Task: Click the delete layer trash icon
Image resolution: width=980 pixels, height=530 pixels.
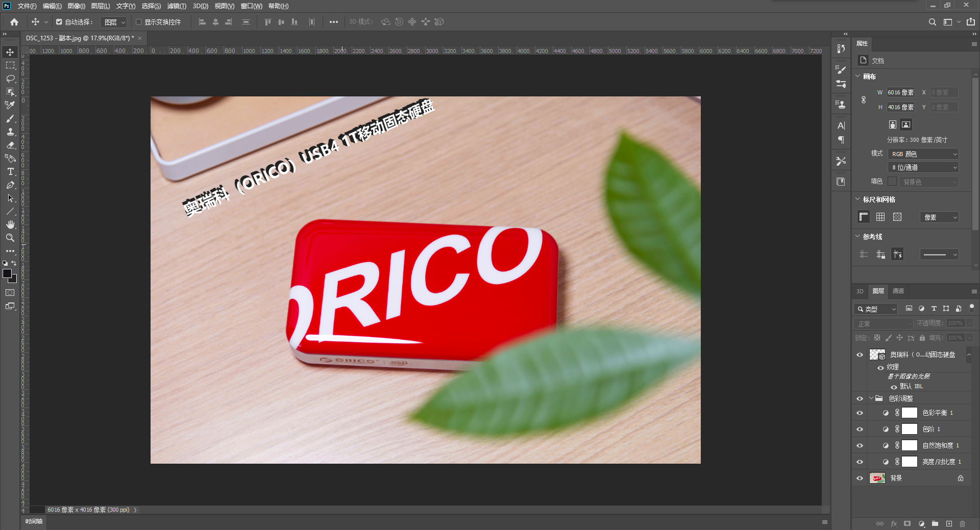Action: 962,523
